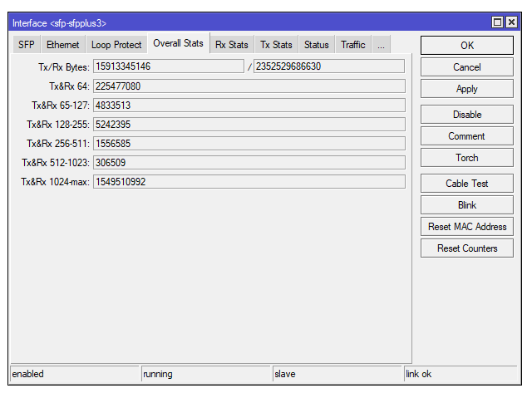Viewport: 532px width, 393px height.
Task: Show more tabs via ellipsis tab
Action: [381, 44]
